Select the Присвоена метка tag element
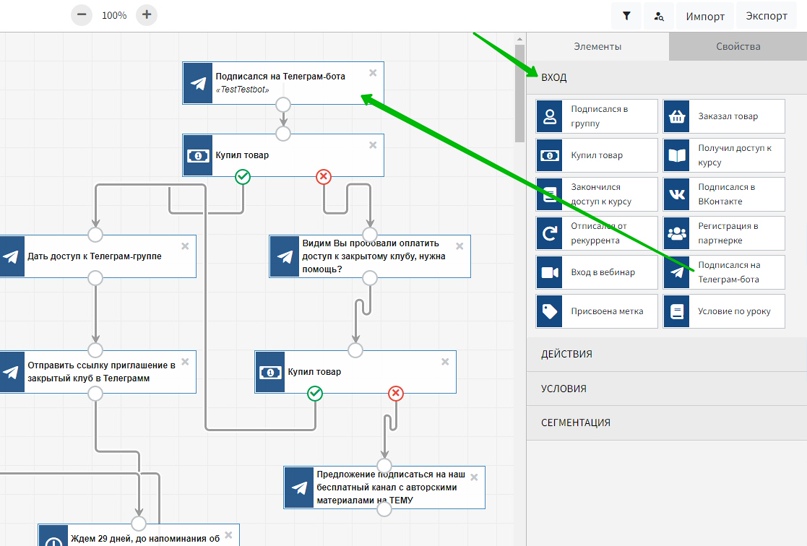 coord(596,311)
